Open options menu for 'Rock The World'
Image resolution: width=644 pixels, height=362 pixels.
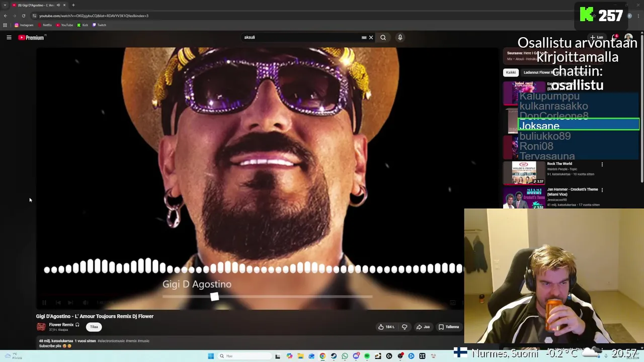coord(602,164)
